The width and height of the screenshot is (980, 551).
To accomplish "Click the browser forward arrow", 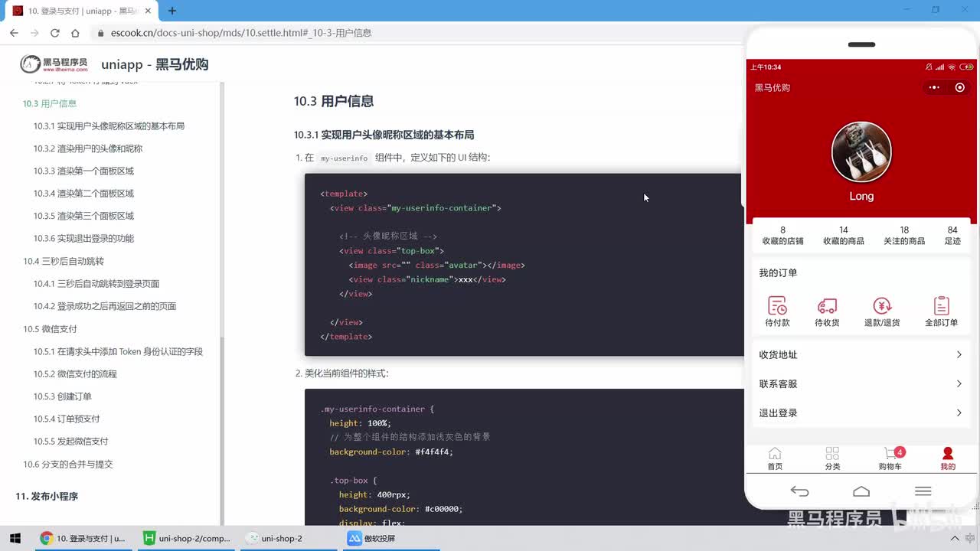I will click(x=34, y=33).
